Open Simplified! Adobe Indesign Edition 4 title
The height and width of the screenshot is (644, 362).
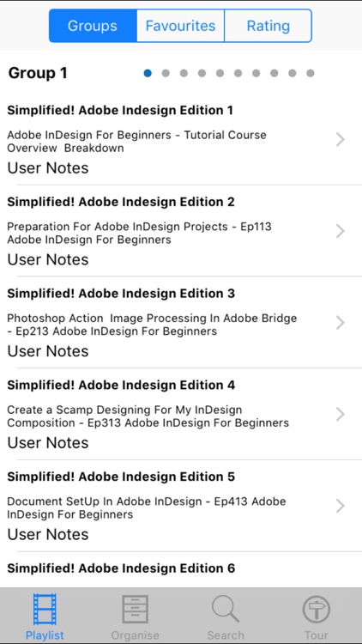click(121, 385)
